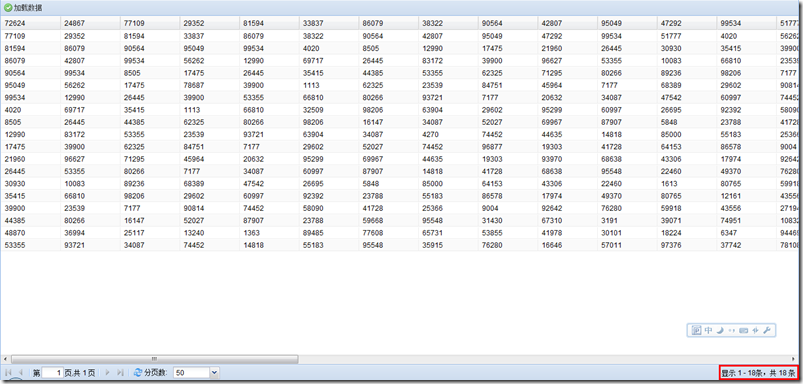Select the cell containing 93970
Viewport: 803px width, 384px height.
point(568,159)
